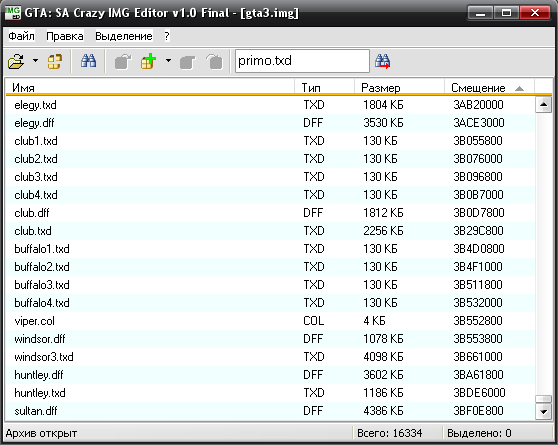Click the Выделено: 0 status entry
558x445 pixels.
(x=479, y=433)
